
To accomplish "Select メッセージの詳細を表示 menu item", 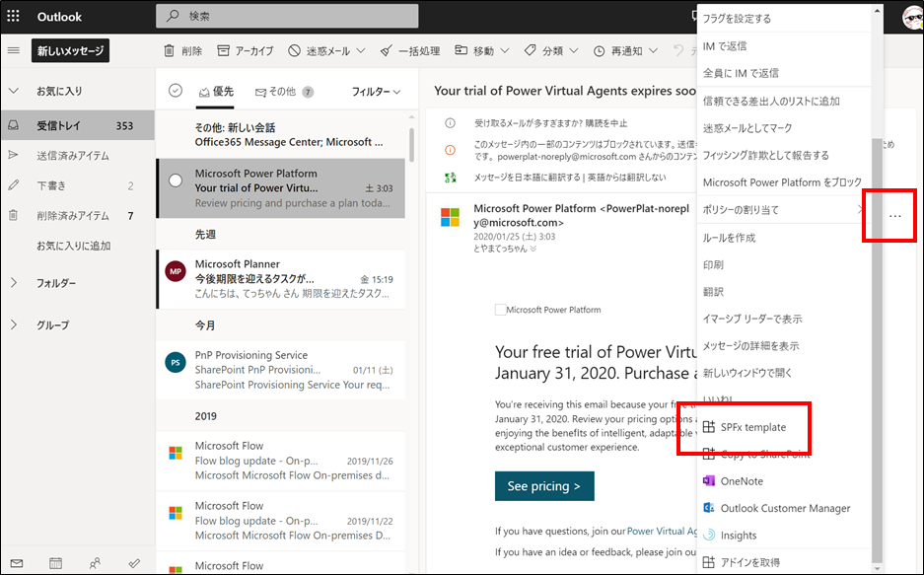I will (784, 346).
